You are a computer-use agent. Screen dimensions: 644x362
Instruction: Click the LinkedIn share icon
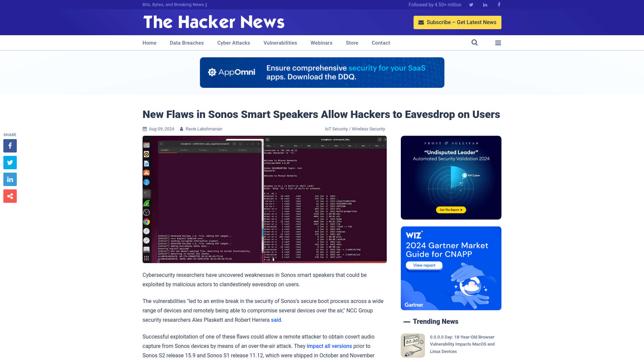[10, 179]
